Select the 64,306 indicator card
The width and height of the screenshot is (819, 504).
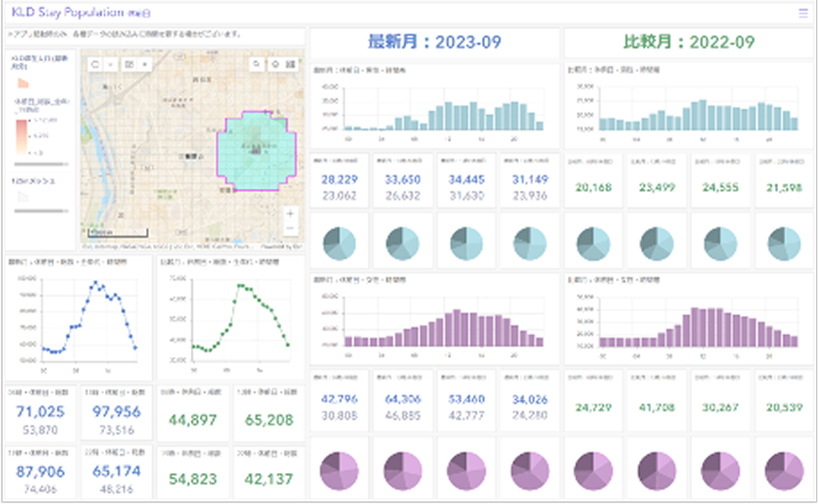coord(403,401)
